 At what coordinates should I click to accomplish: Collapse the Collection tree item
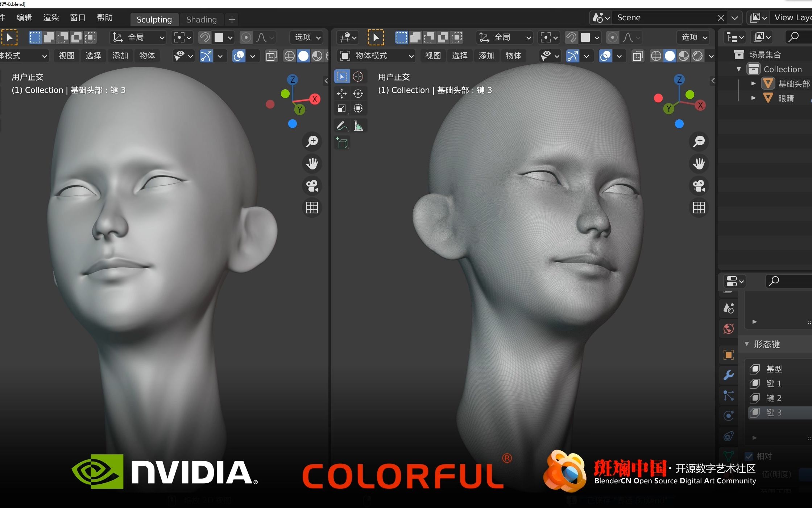(739, 69)
